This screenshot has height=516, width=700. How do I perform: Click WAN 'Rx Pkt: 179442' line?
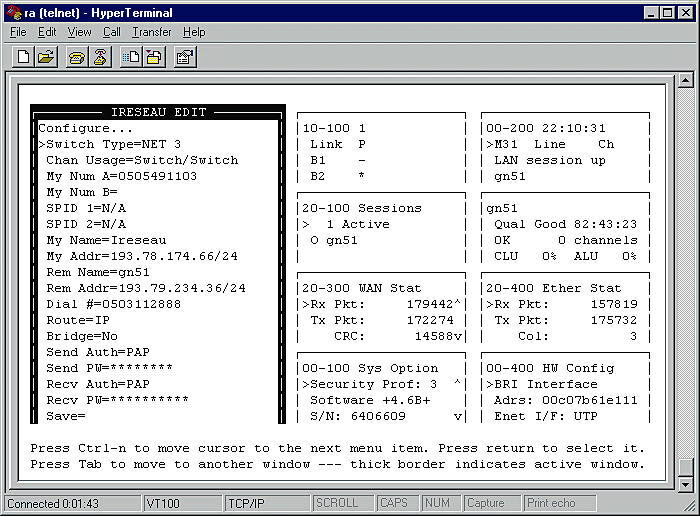(x=381, y=304)
